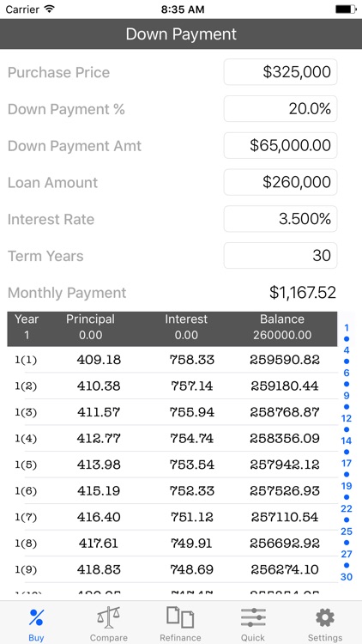
Task: Jump to year 6 in index
Action: pos(347,373)
